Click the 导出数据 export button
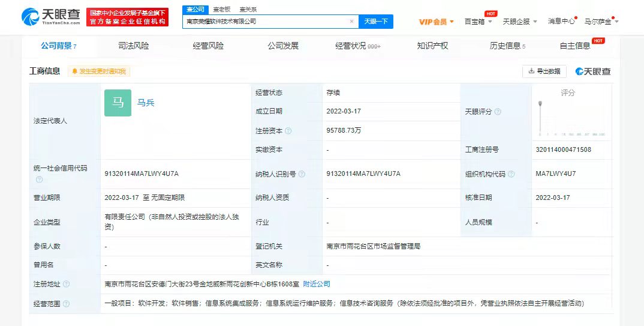 coord(544,71)
